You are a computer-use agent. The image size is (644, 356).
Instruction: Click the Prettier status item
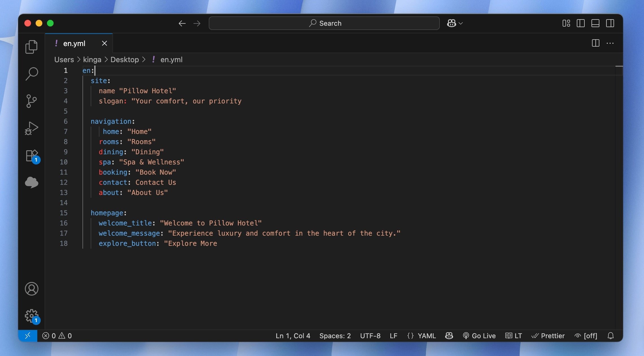pyautogui.click(x=548, y=336)
